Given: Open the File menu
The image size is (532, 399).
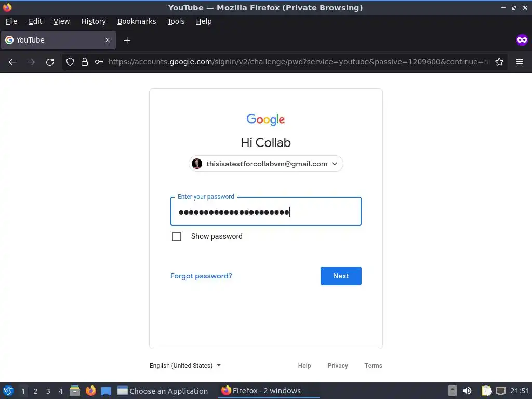Looking at the screenshot, I should [x=11, y=21].
